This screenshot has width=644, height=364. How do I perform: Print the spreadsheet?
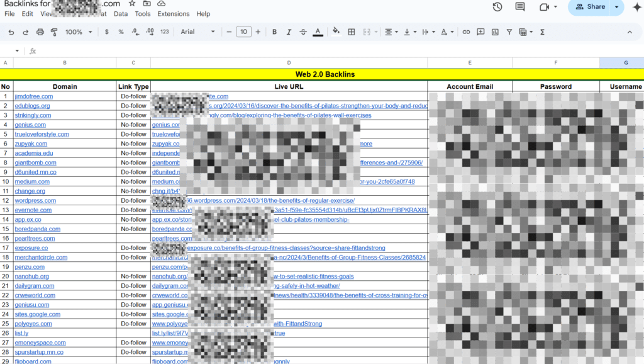click(40, 32)
